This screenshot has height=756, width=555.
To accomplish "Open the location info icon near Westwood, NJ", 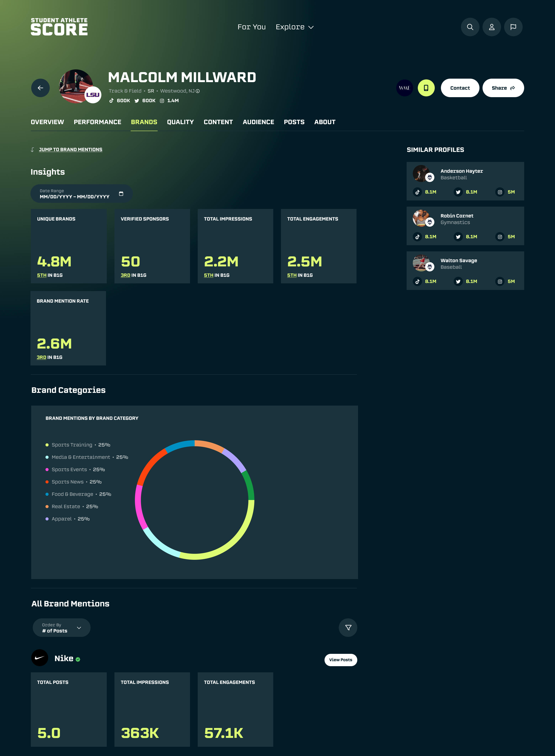I will 198,91.
